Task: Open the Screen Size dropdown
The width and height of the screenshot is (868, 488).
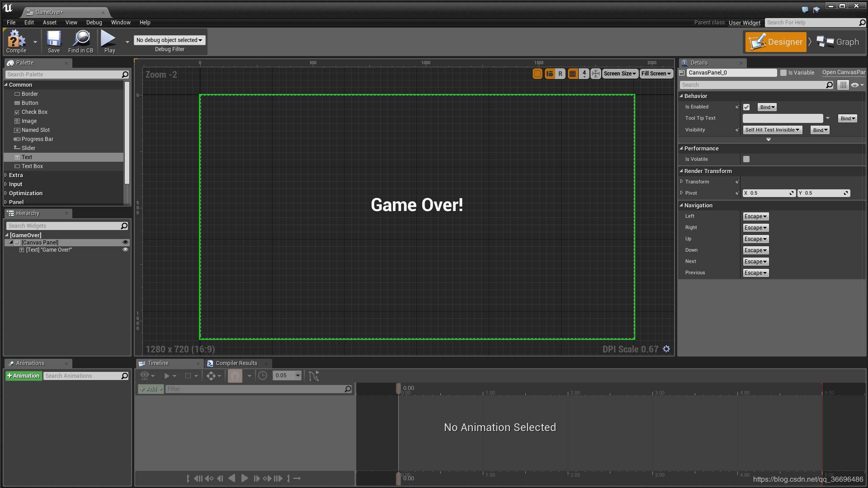Action: 619,73
